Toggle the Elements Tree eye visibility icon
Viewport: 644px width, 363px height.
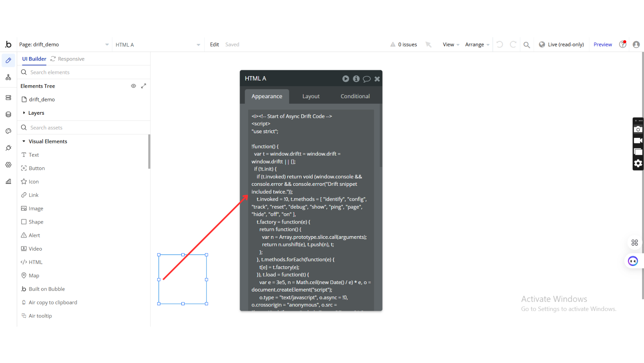pos(134,86)
